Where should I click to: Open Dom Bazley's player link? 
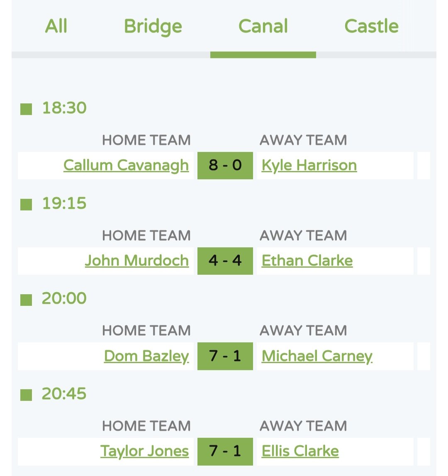pos(146,356)
